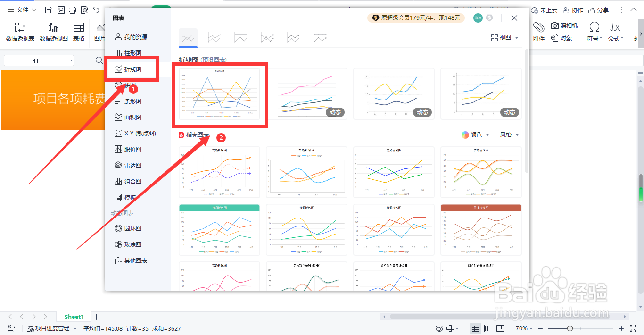Image resolution: width=644 pixels, height=335 pixels.
Task: Select 面积图 chart category
Action: pos(128,117)
